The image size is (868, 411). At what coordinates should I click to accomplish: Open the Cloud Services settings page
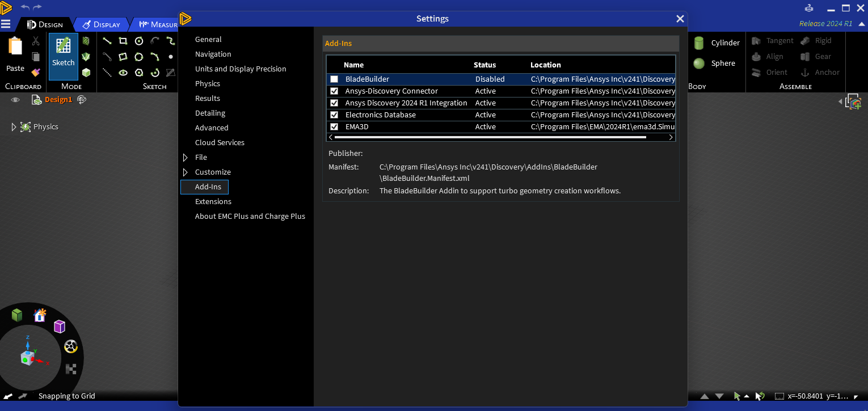pyautogui.click(x=220, y=143)
